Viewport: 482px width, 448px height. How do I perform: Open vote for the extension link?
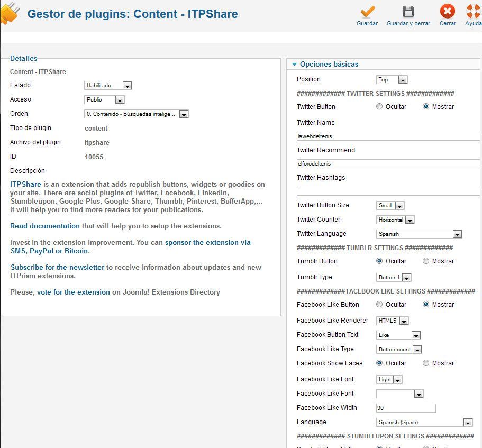[74, 292]
